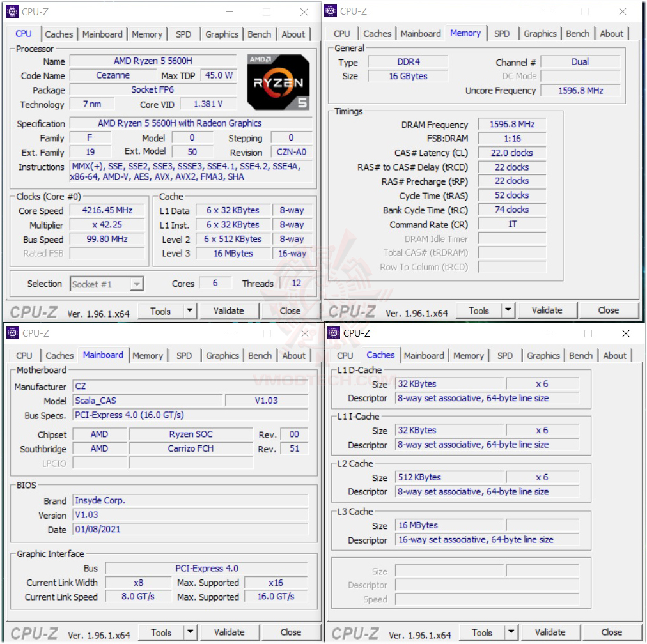Open the Tools dropdown arrow in the Caches window
Viewport: 647px width, 644px height.
point(511,632)
